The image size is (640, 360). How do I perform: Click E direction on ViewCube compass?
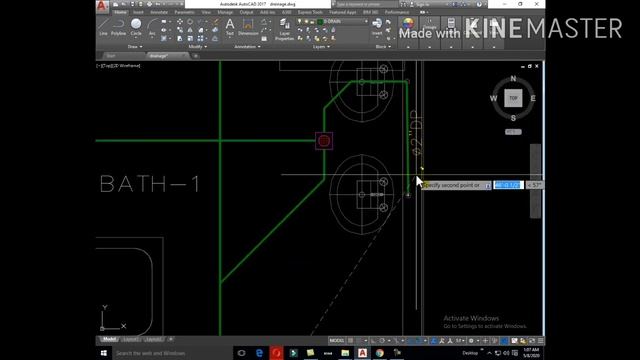point(533,98)
